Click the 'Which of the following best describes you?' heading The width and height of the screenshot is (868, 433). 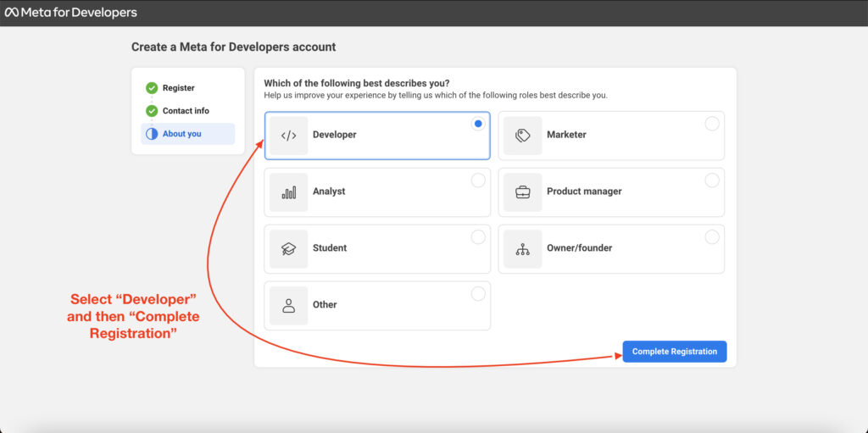click(x=357, y=84)
